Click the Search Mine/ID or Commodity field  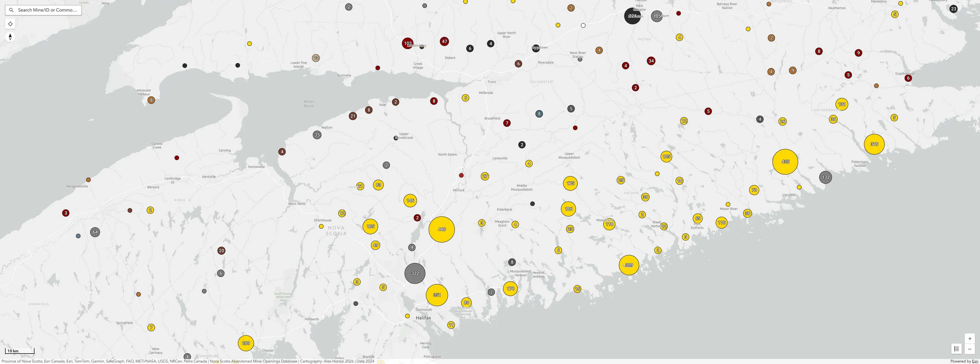[43, 10]
